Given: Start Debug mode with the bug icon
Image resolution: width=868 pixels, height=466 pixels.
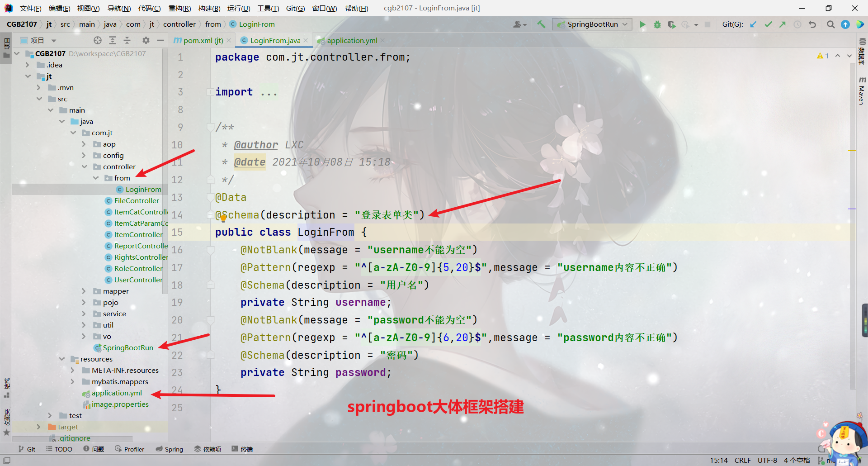Looking at the screenshot, I should coord(657,24).
